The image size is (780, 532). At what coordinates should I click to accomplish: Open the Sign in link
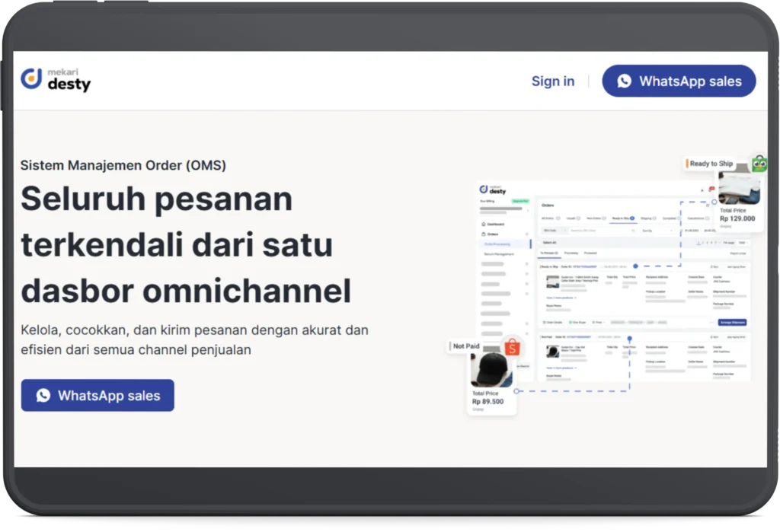553,81
